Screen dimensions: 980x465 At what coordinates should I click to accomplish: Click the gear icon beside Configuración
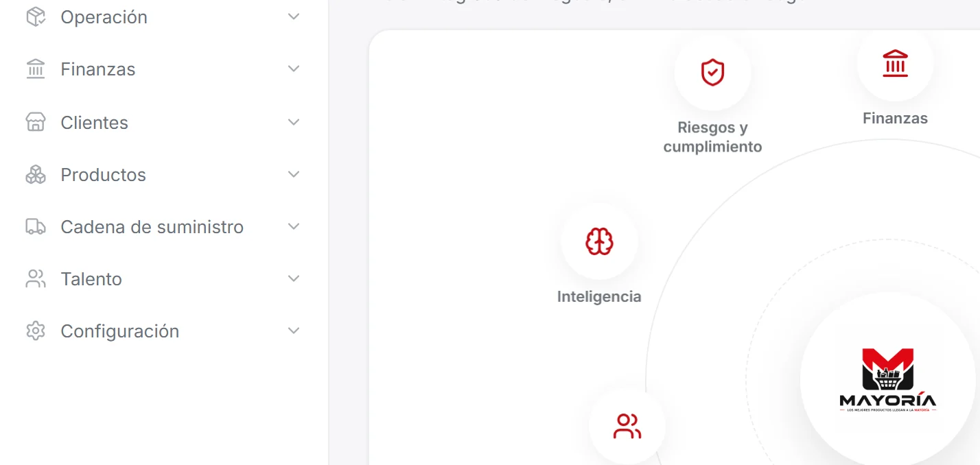[36, 331]
